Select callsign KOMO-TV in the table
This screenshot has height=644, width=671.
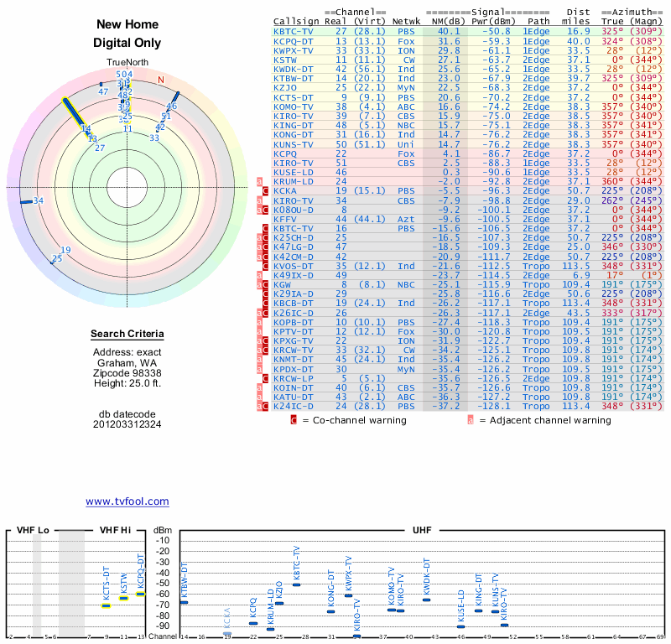point(294,107)
